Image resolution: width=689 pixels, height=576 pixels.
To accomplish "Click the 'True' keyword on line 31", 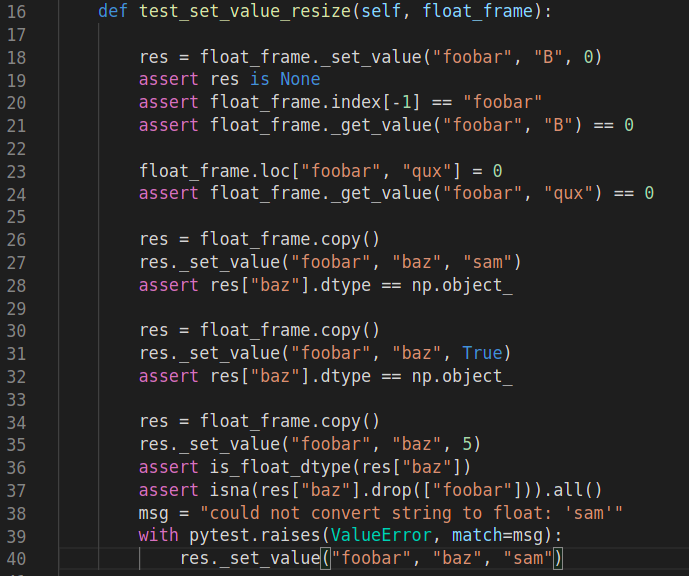I will [482, 353].
